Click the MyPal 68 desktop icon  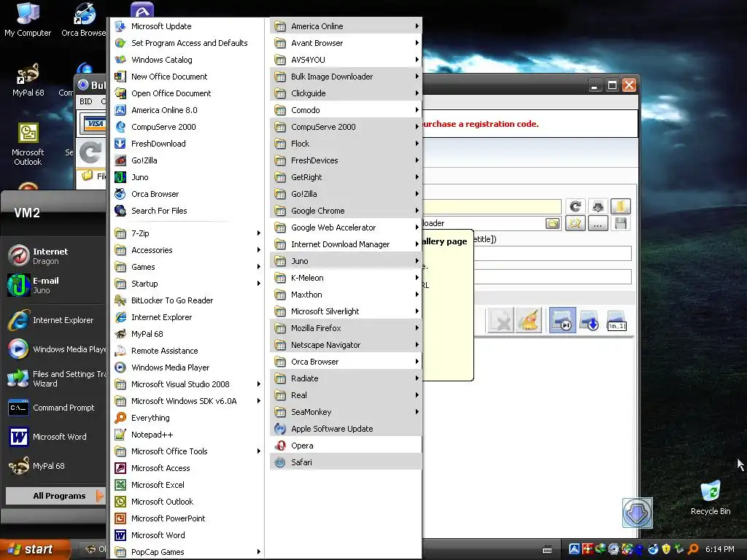(x=28, y=79)
